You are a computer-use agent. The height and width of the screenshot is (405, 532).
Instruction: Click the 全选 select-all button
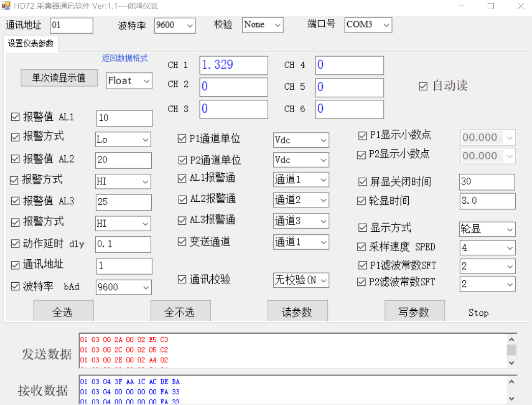[x=63, y=312]
